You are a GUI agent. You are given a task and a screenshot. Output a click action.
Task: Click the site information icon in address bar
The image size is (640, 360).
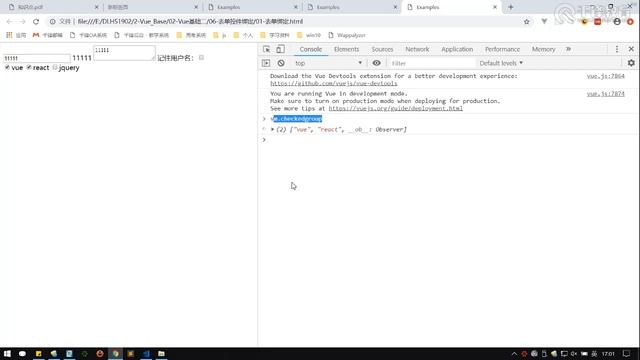click(53, 22)
